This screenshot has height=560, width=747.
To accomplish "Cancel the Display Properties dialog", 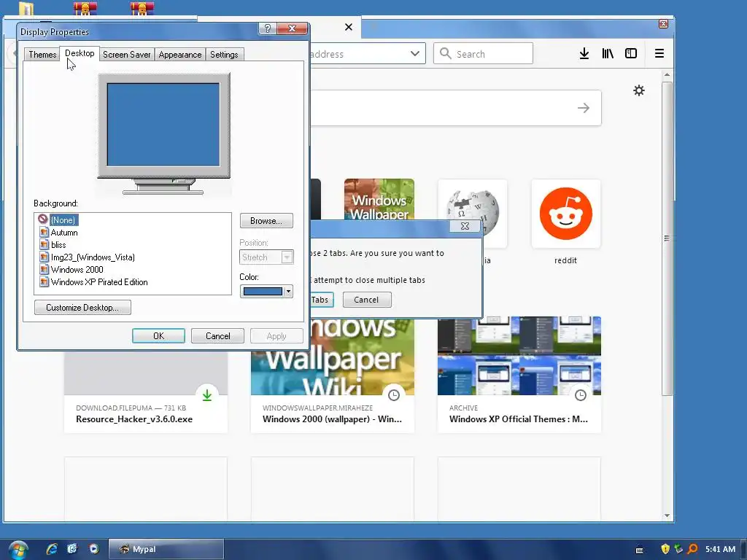I will click(x=217, y=336).
